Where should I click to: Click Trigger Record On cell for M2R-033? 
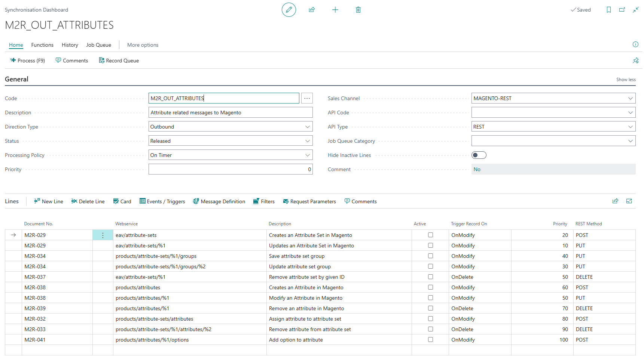[x=480, y=329]
